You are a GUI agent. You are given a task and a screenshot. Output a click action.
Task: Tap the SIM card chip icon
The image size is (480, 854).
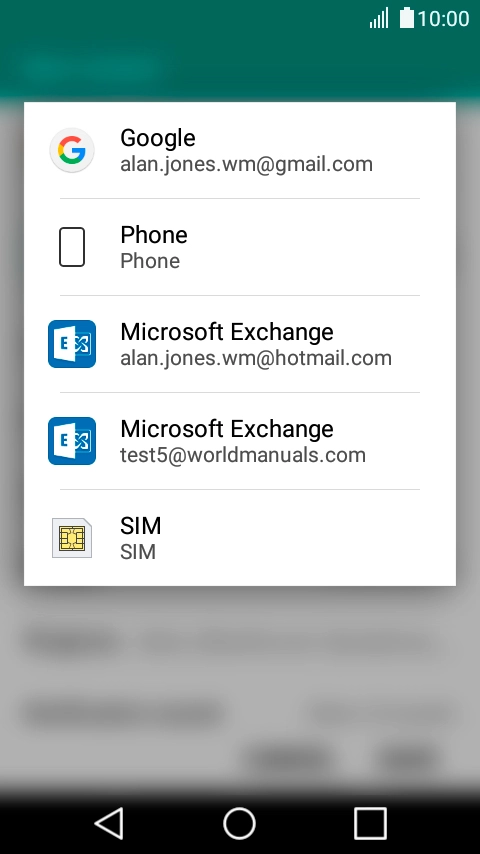[x=72, y=538]
